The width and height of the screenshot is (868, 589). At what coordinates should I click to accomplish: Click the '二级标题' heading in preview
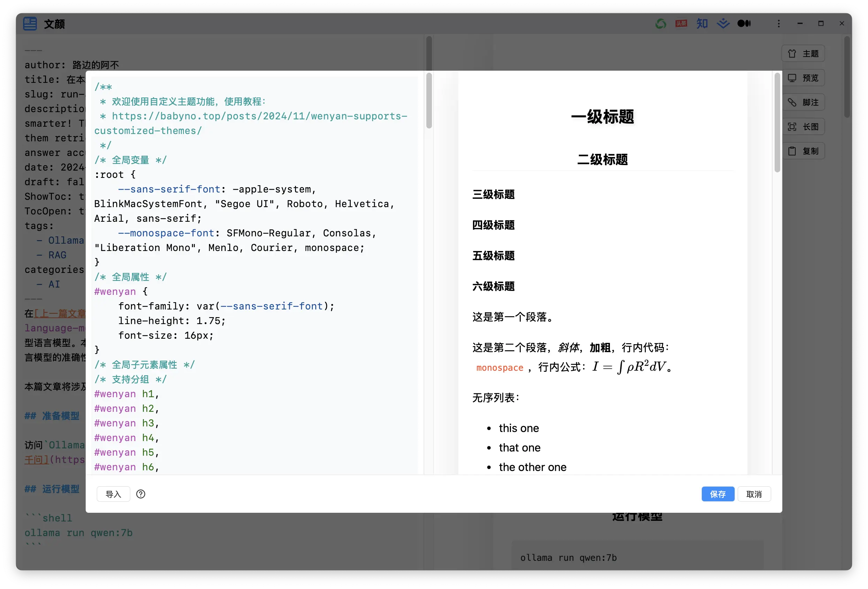(x=603, y=160)
